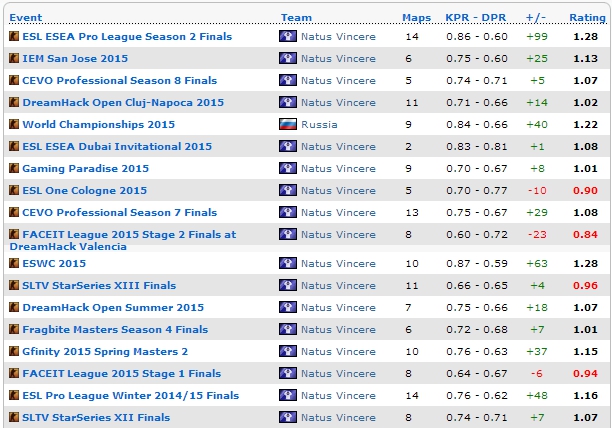
Task: Click the 0.87 - 0.59 KPR-DPR value
Action: pyautogui.click(x=477, y=263)
